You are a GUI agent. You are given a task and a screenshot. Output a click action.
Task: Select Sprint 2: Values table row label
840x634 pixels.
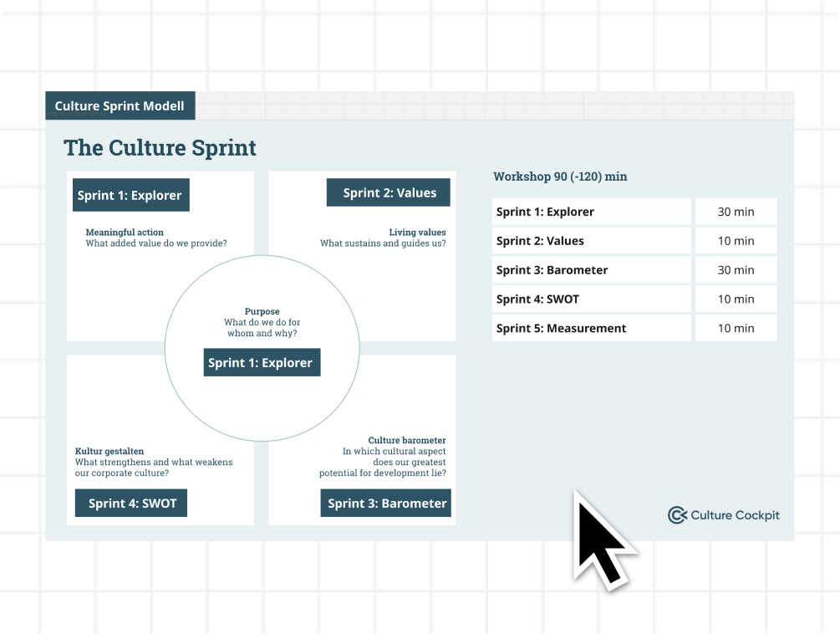click(x=540, y=241)
